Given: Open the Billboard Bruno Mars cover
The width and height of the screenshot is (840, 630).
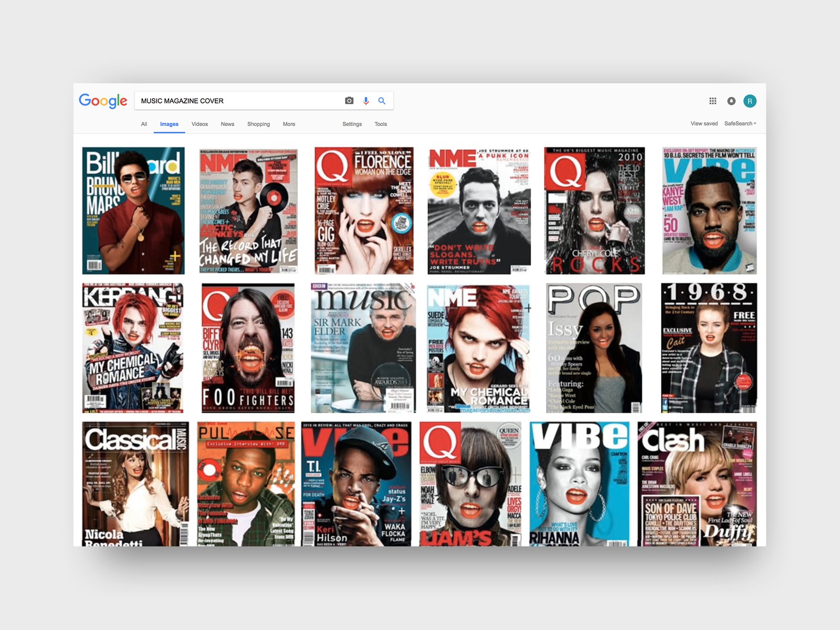Looking at the screenshot, I should click(133, 211).
